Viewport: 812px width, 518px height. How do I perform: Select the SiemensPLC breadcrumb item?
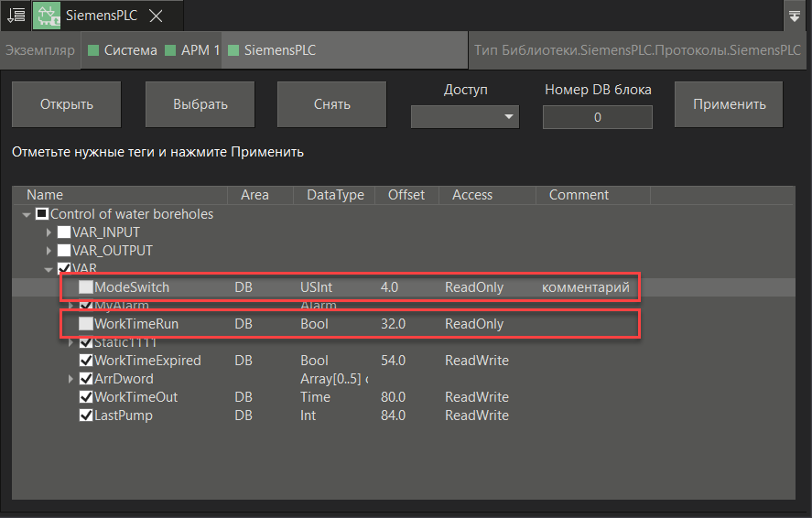(279, 51)
